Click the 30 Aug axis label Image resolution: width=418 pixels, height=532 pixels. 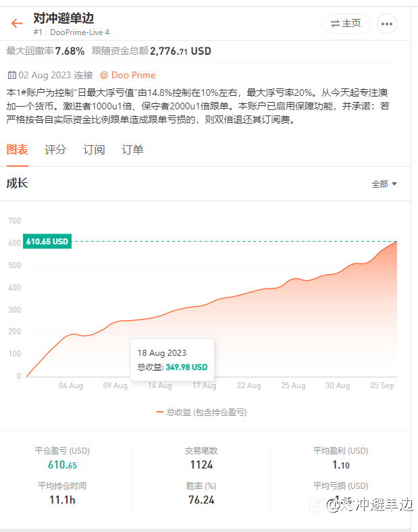(x=338, y=385)
